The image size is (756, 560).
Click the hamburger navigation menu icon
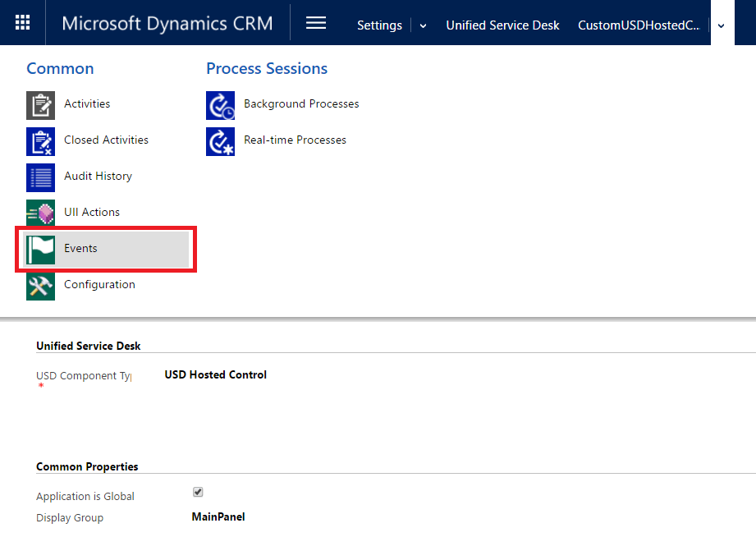tap(316, 23)
